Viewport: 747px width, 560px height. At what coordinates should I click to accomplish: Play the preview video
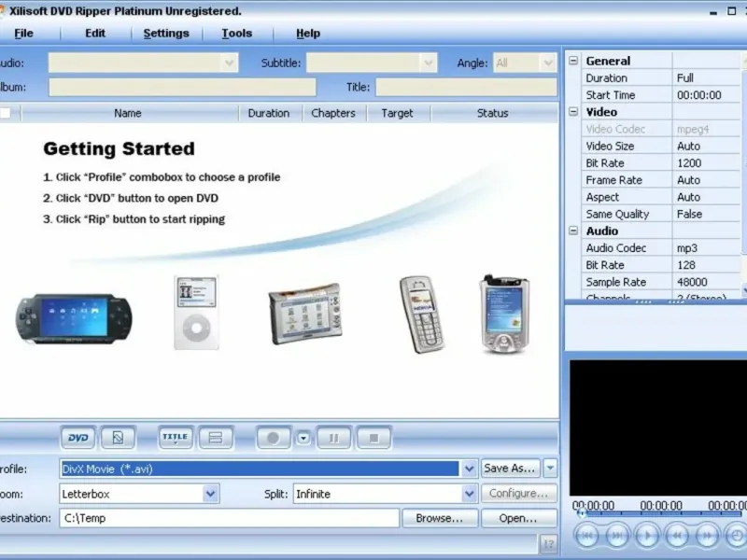(647, 536)
